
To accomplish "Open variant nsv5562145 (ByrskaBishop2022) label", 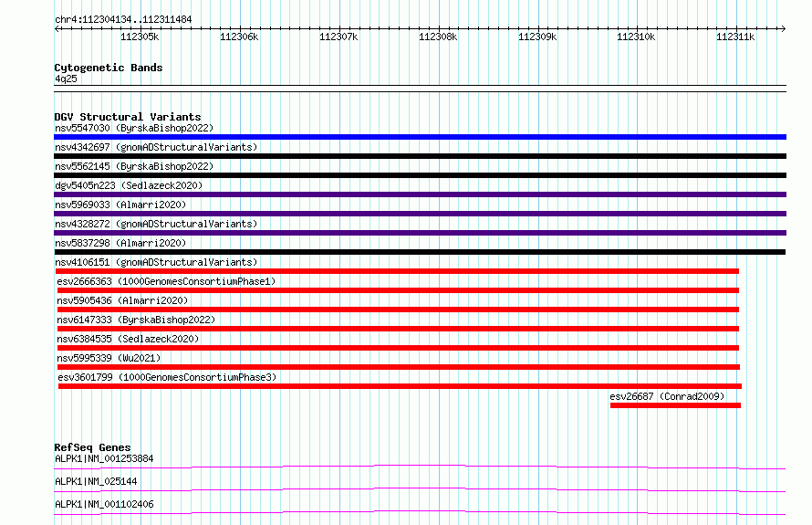I will click(x=134, y=166).
